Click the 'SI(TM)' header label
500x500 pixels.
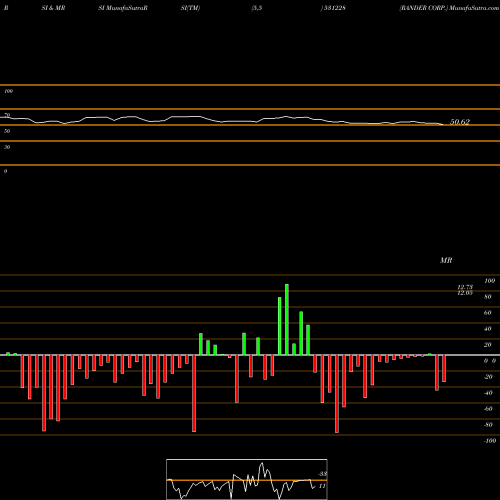(190, 8)
